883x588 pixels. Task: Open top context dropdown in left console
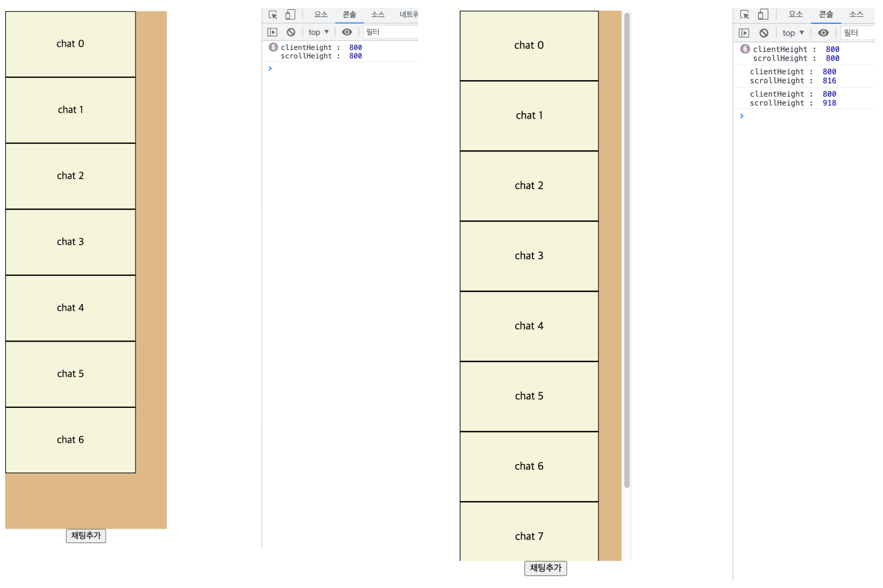(x=319, y=32)
